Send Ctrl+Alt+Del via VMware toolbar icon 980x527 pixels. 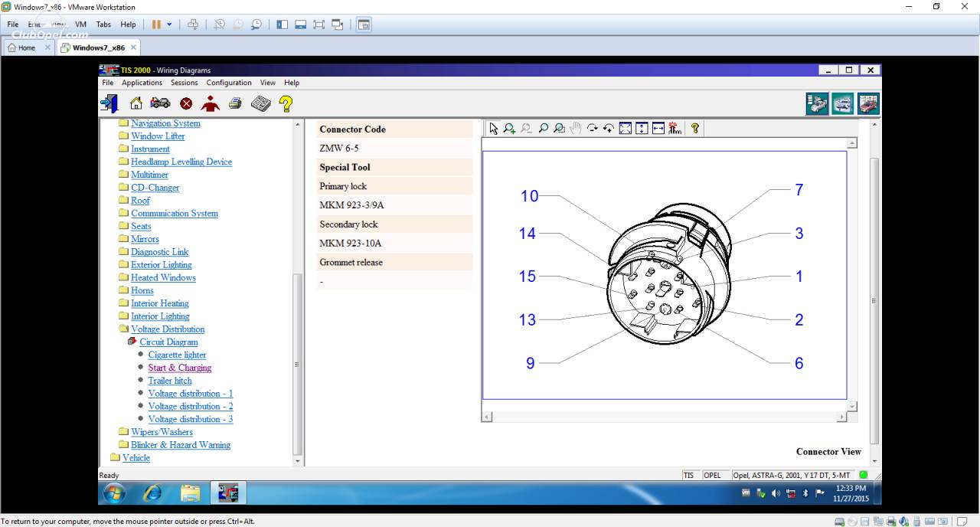pyautogui.click(x=193, y=25)
